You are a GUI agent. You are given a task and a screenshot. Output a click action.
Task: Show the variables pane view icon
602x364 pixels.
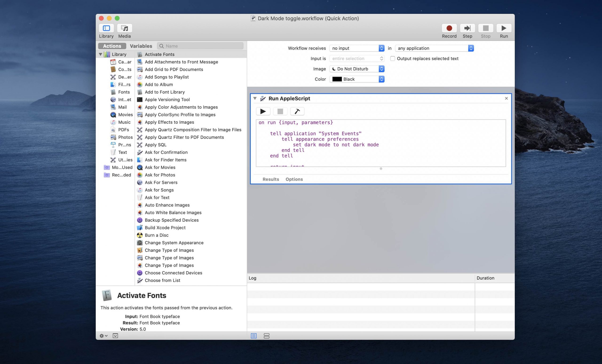267,336
